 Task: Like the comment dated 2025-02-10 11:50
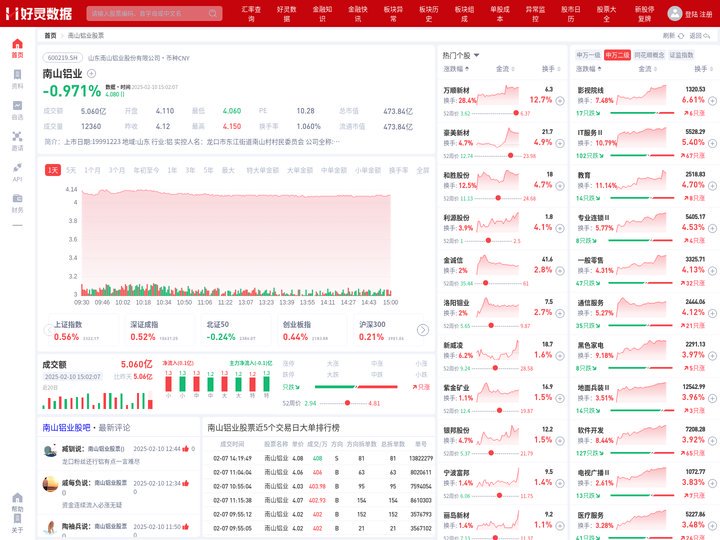point(186,527)
